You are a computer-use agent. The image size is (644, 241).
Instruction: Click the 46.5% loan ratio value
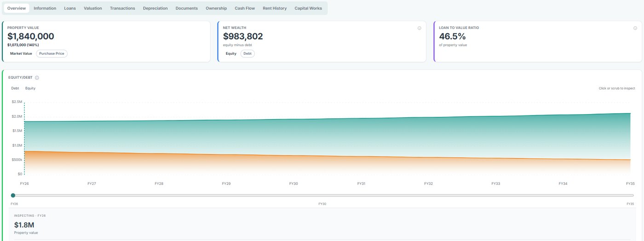click(x=453, y=36)
